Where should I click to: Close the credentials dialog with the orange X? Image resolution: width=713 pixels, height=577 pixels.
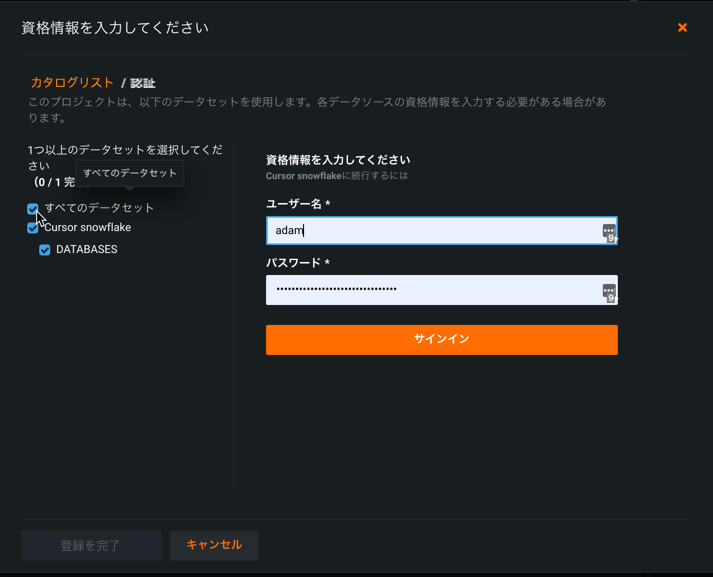point(682,28)
